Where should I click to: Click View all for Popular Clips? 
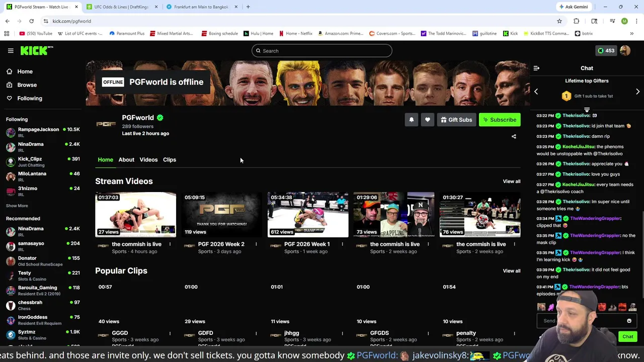(x=512, y=271)
